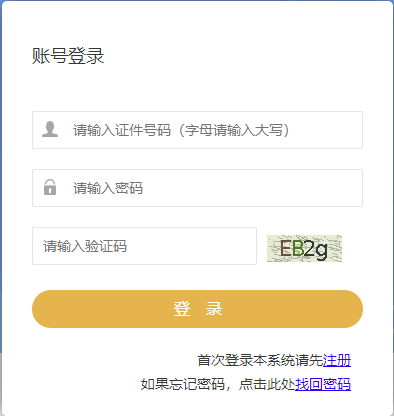394x416 pixels.
Task: Click the user silhouette icon
Action: coord(50,129)
